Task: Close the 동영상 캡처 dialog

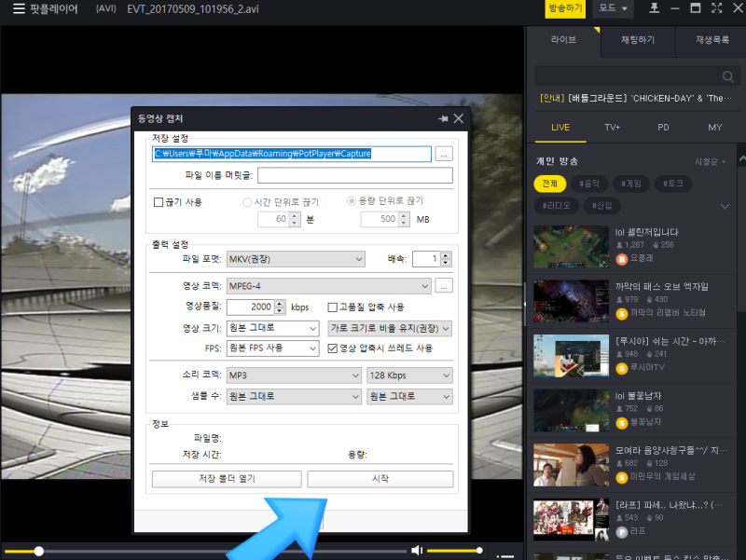Action: coord(459,118)
